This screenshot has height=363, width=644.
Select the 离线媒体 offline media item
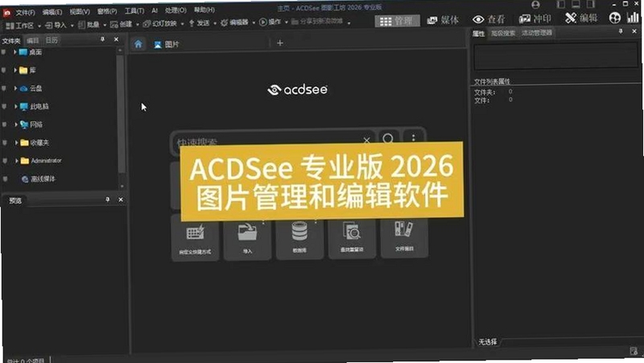click(x=38, y=179)
